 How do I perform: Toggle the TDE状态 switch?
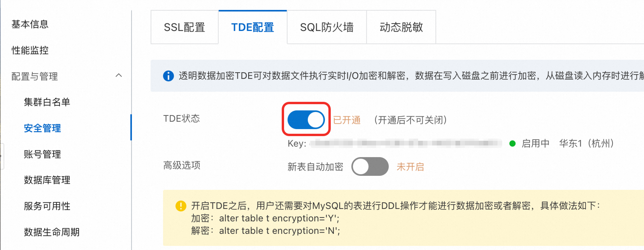point(306,120)
